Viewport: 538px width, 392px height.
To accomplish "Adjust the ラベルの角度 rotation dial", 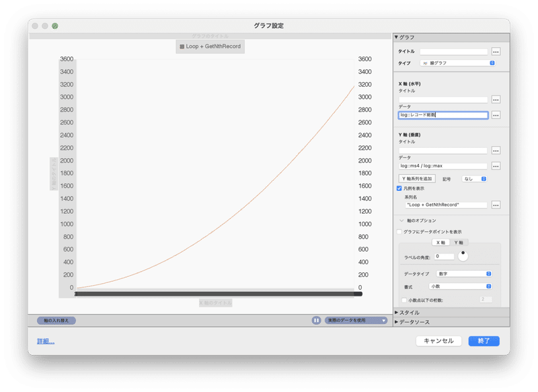I will point(463,256).
